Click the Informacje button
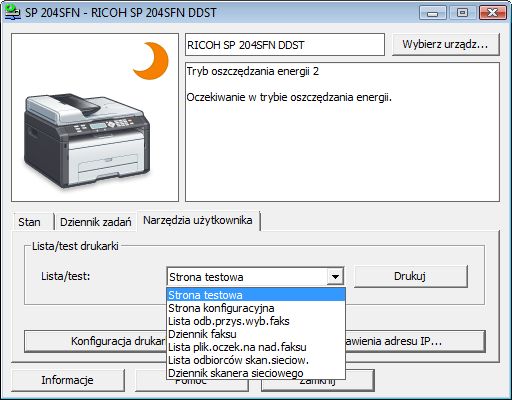This screenshot has width=512, height=400. (68, 380)
